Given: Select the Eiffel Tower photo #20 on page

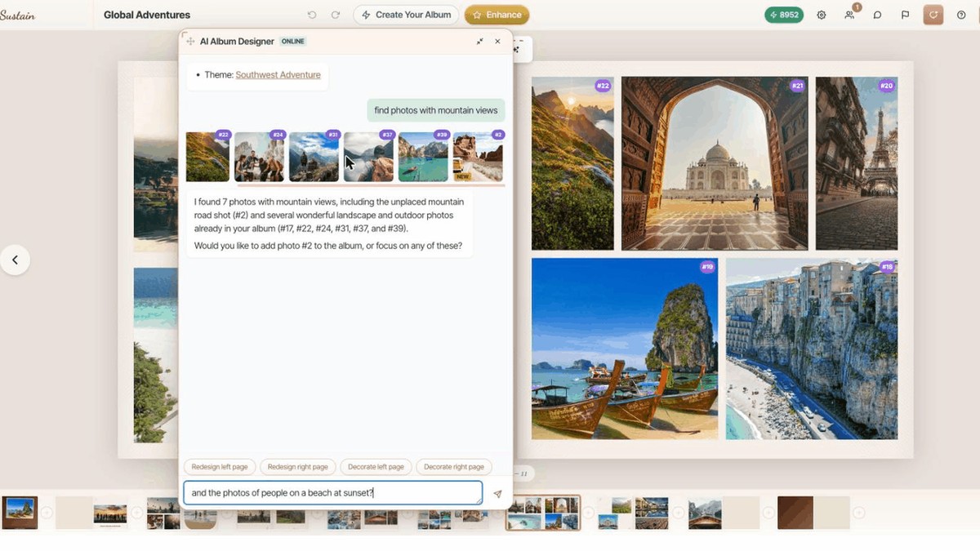Looking at the screenshot, I should click(857, 163).
